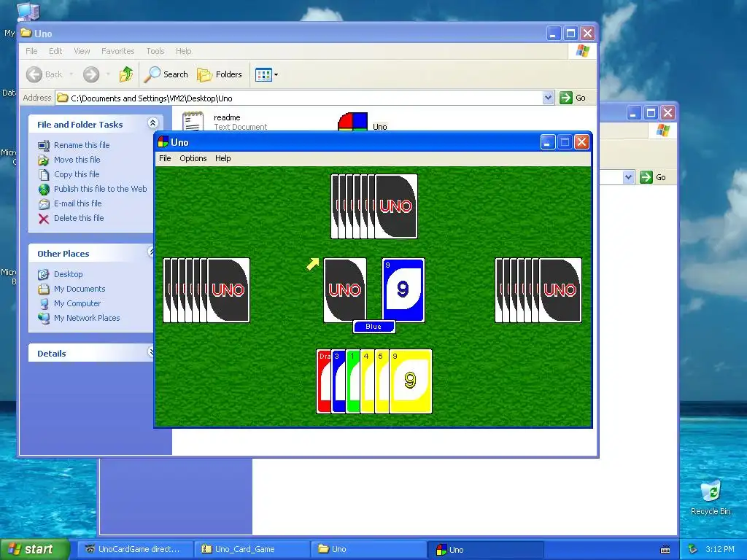
Task: Click the system tray clock
Action: pyautogui.click(x=720, y=549)
